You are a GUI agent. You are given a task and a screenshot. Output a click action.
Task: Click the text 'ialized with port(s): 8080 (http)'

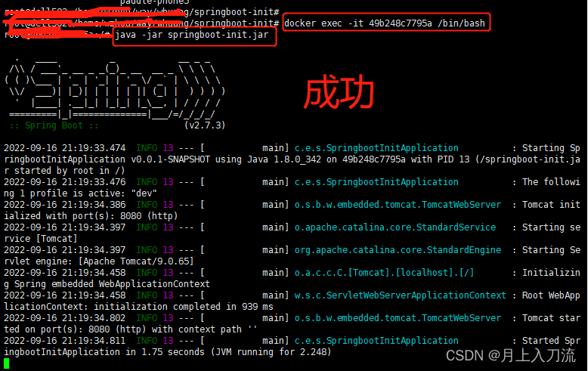[x=91, y=216]
